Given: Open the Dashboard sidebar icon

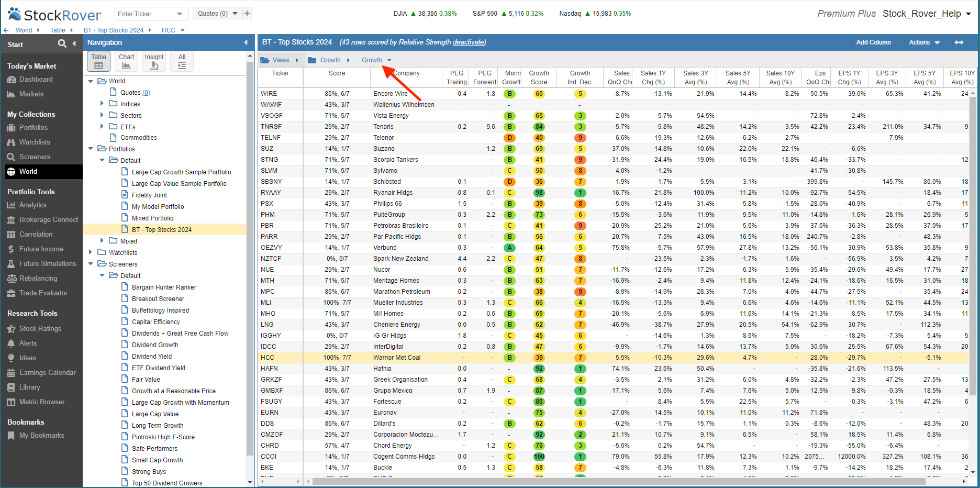Looking at the screenshot, I should pyautogui.click(x=12, y=80).
